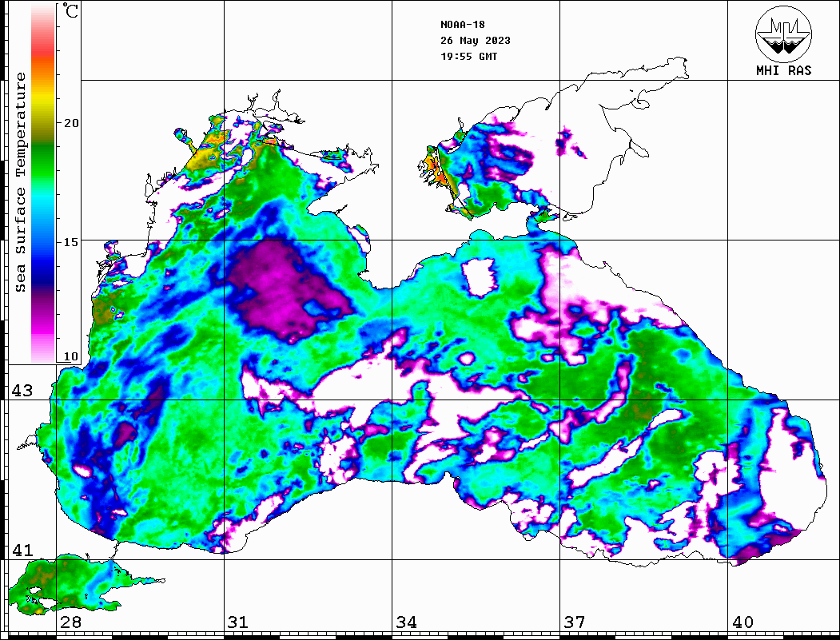Image resolution: width=840 pixels, height=640 pixels.
Task: Click the MHI RAS logo emblem
Action: point(783,34)
